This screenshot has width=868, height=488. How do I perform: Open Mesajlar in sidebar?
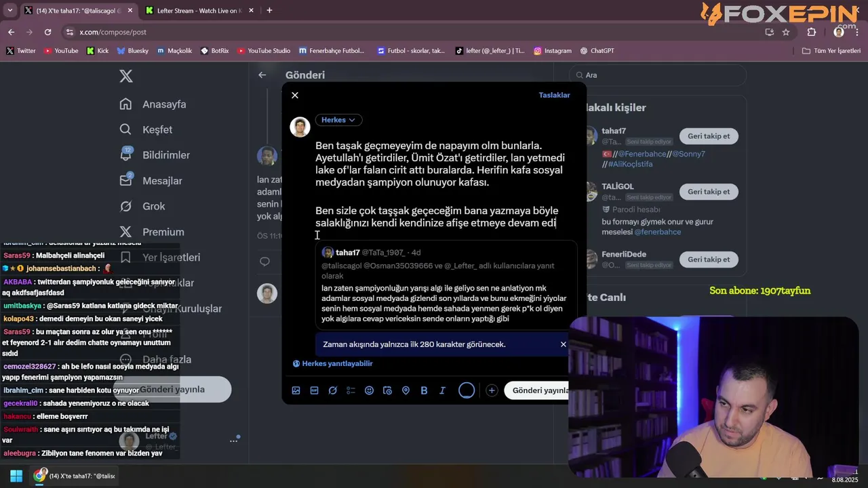click(x=151, y=180)
